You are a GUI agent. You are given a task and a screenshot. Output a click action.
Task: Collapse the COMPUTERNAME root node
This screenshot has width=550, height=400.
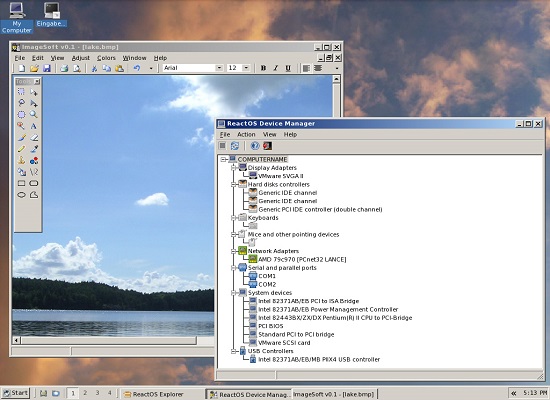[223, 160]
